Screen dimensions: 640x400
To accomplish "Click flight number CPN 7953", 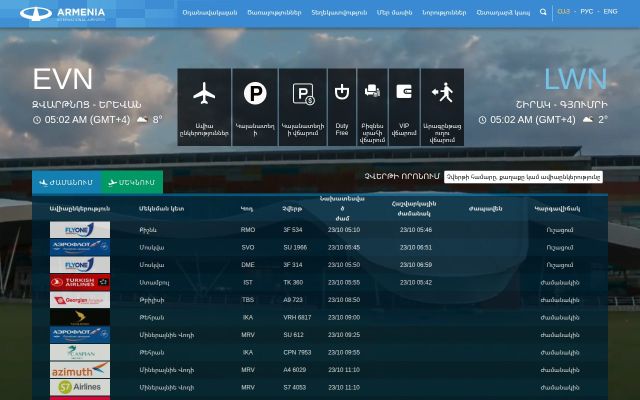I will click(297, 352).
